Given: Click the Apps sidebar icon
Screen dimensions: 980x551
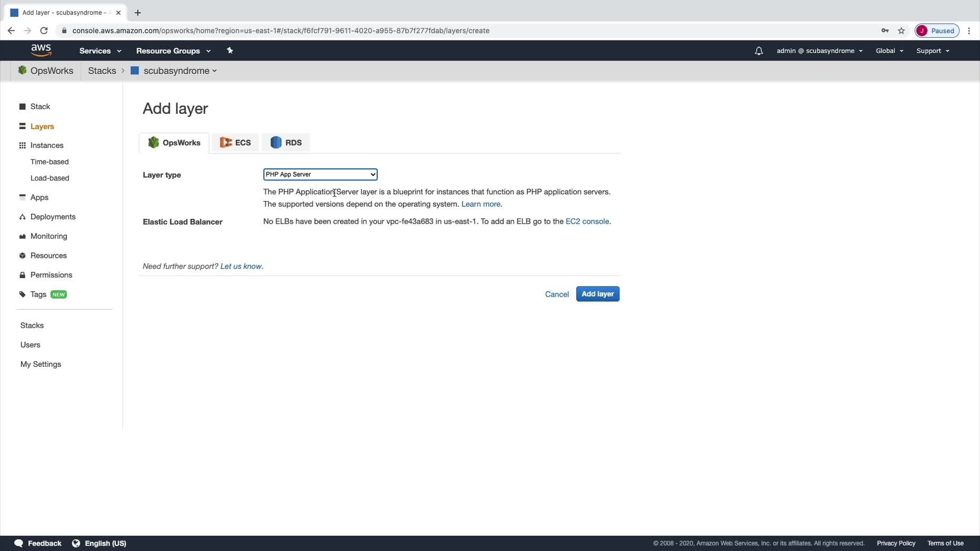Looking at the screenshot, I should point(22,197).
